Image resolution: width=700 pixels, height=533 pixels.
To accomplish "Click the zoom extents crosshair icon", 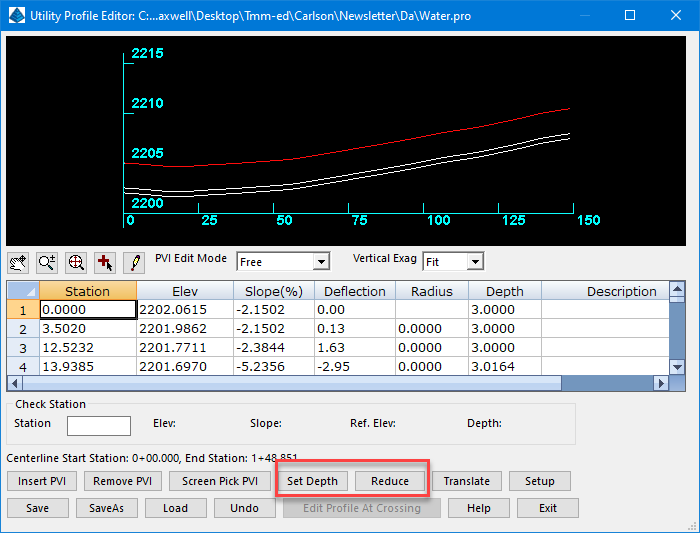I will tap(76, 262).
